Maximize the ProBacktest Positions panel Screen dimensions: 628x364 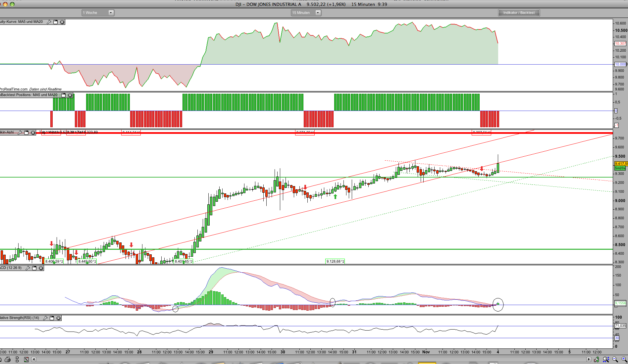[64, 95]
